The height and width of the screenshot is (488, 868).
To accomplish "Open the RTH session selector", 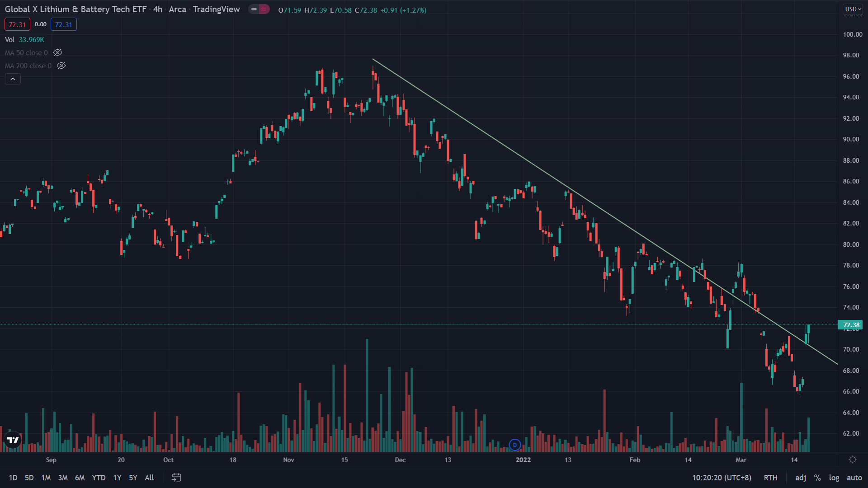I will click(771, 478).
